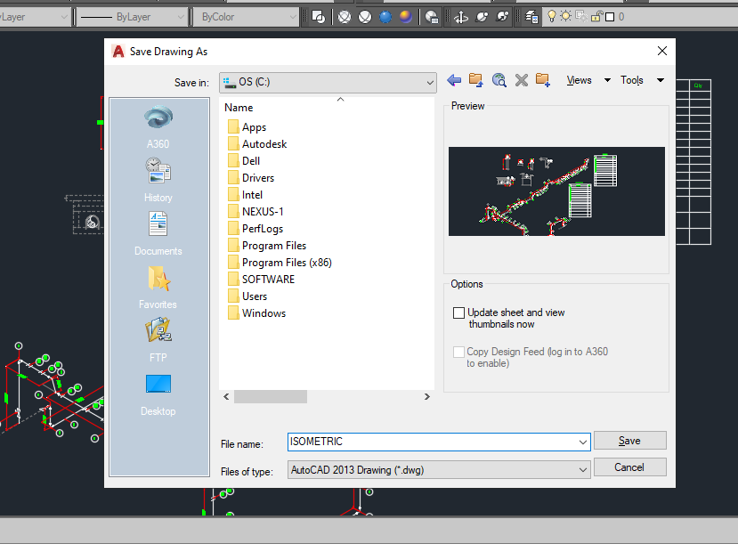The image size is (738, 560).
Task: Click the Delete icon in the dialog toolbar
Action: tap(522, 80)
